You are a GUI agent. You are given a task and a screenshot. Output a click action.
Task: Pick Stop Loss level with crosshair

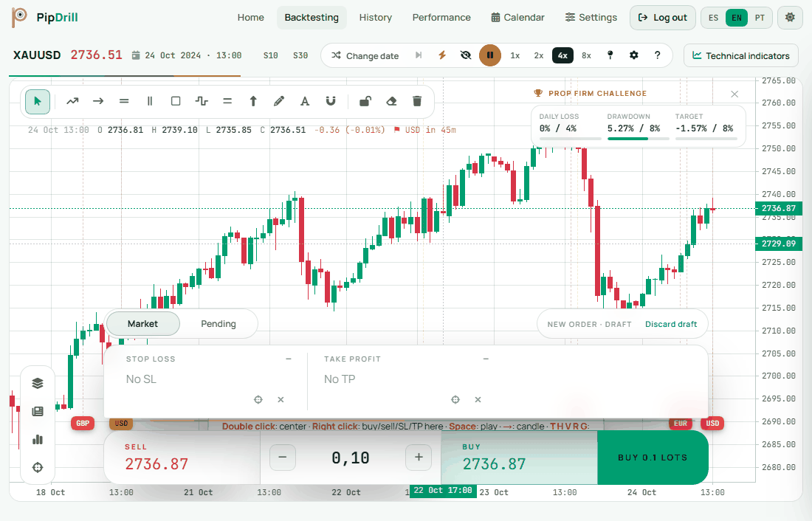click(x=258, y=399)
